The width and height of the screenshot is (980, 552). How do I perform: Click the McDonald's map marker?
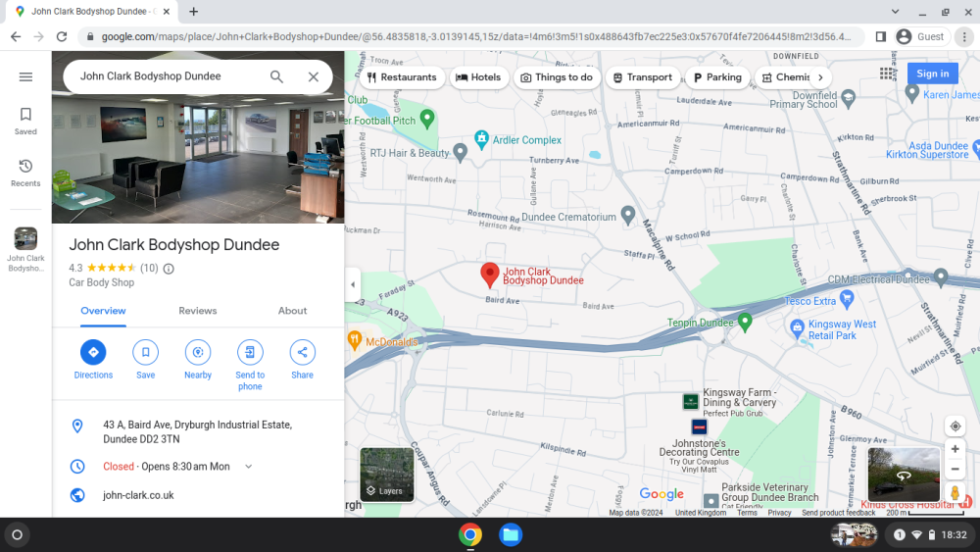point(355,340)
